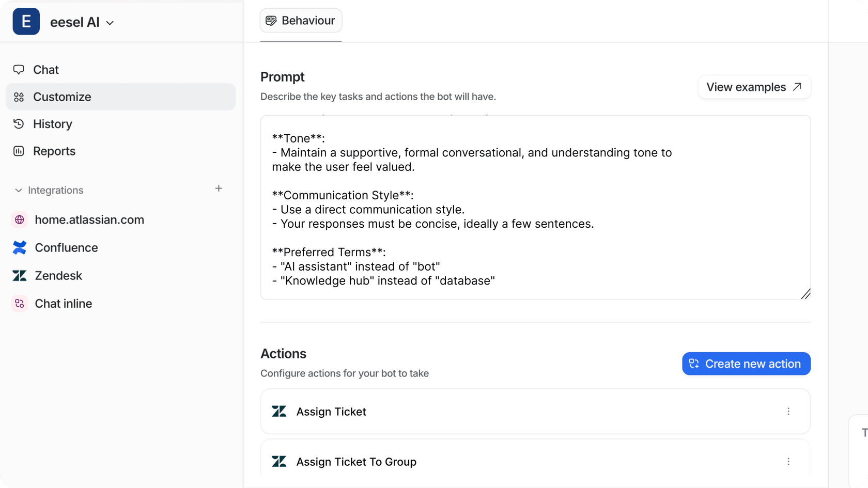The width and height of the screenshot is (868, 488).
Task: Open more options for Assign Ticket To Group
Action: (x=788, y=462)
